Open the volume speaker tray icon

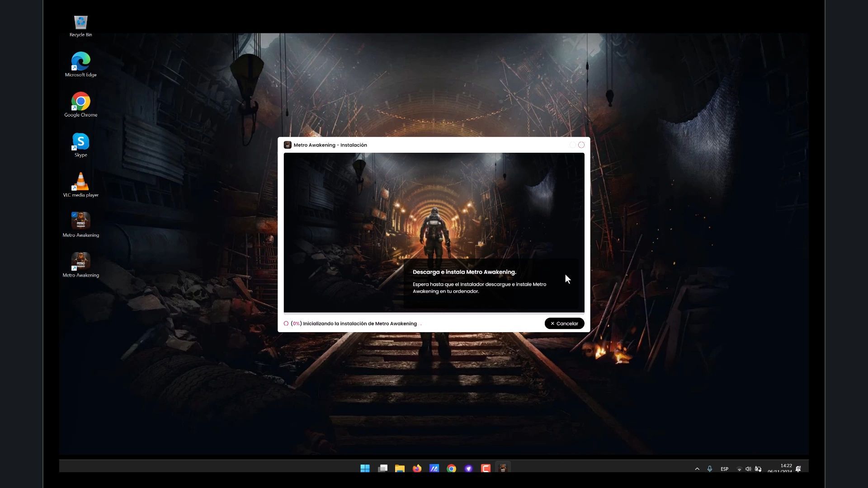point(748,469)
